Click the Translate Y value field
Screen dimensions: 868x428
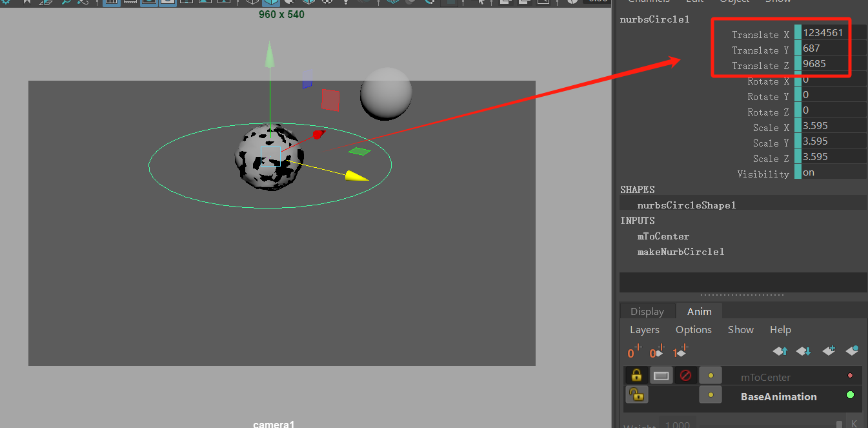834,48
